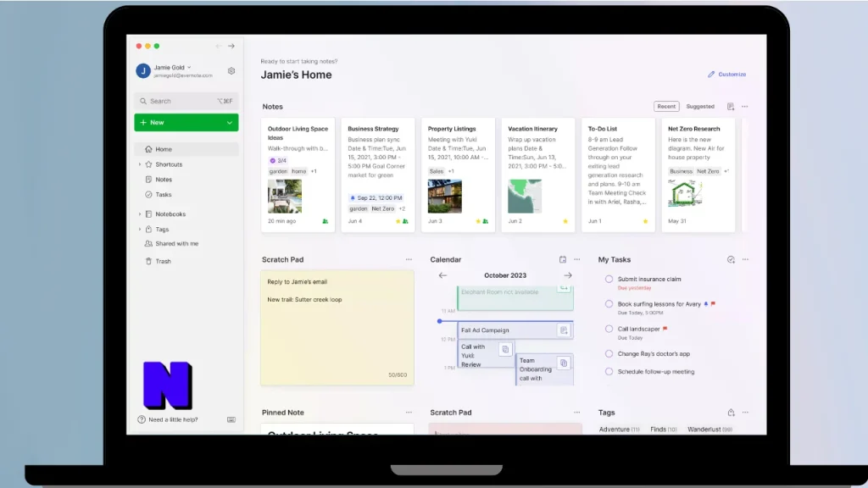Click the Sep 22, 12:00 PM reminder
The height and width of the screenshot is (488, 868).
(376, 197)
